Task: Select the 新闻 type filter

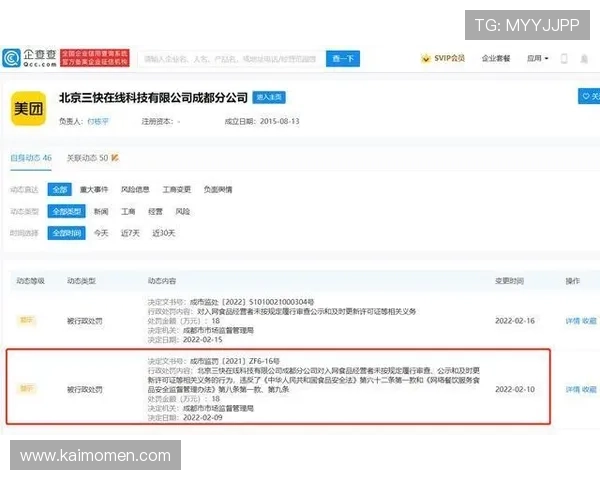Action: pos(101,211)
